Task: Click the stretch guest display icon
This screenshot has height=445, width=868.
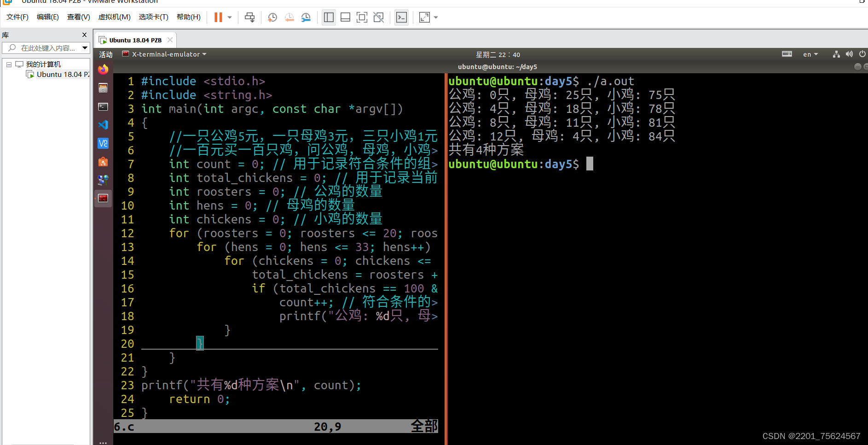Action: coord(424,18)
